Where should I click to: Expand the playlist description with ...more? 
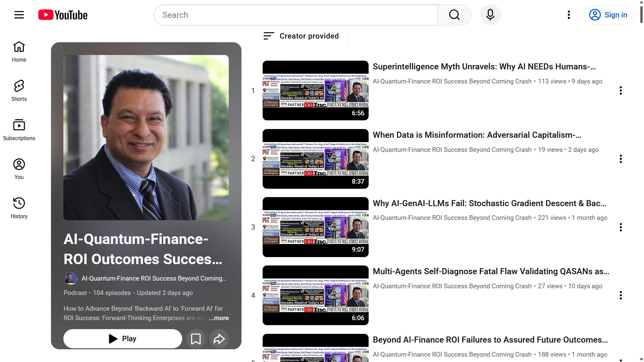(219, 318)
